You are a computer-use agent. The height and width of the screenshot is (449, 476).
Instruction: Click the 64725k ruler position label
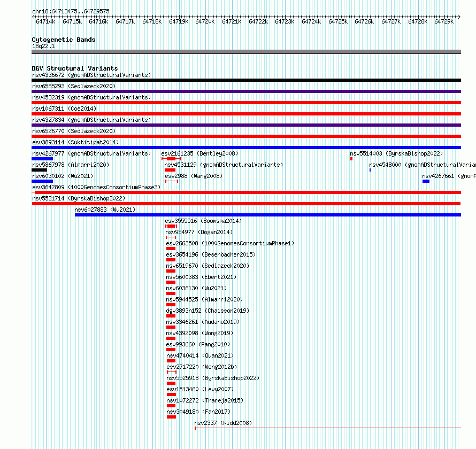(338, 21)
